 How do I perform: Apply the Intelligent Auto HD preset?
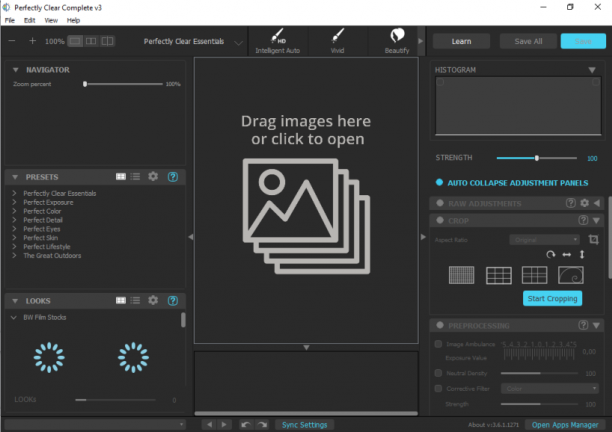click(x=278, y=41)
